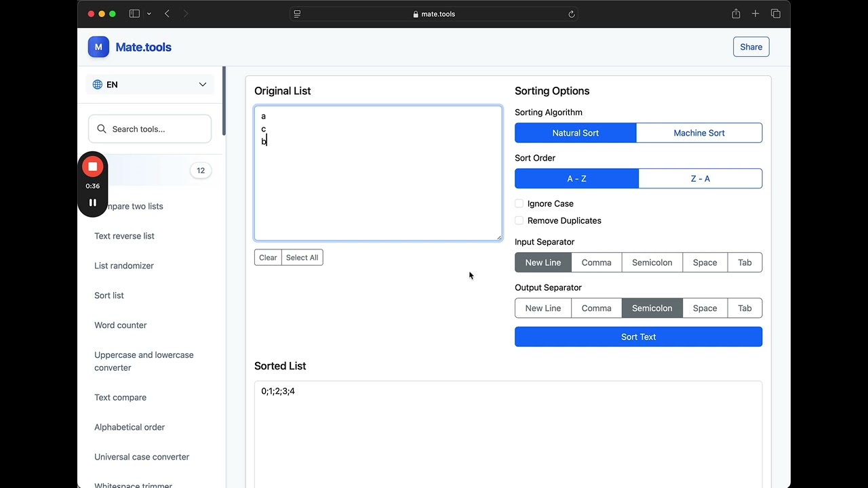
Task: Open the Alphabetical order tool
Action: pos(130,427)
